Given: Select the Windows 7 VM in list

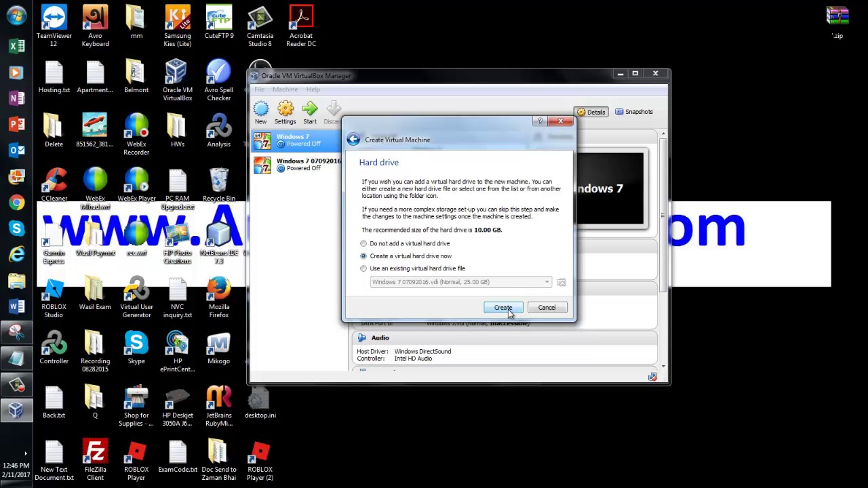Looking at the screenshot, I should pos(297,140).
